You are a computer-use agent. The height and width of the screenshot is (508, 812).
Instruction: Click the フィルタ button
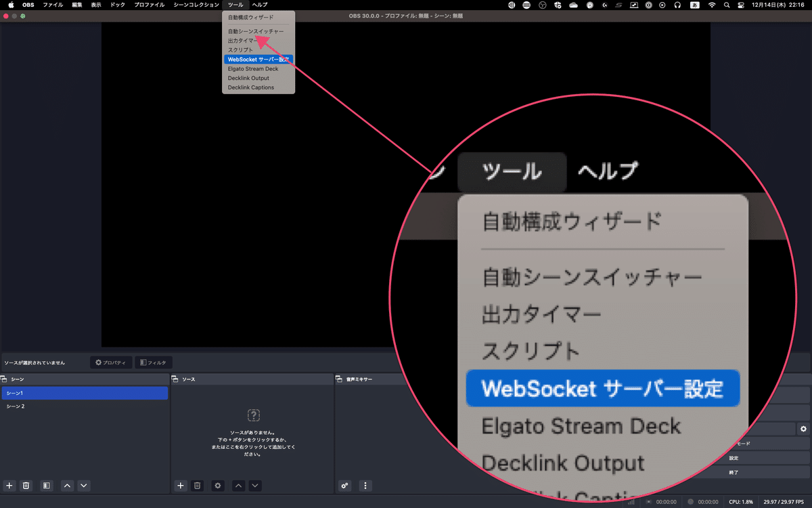pyautogui.click(x=154, y=362)
